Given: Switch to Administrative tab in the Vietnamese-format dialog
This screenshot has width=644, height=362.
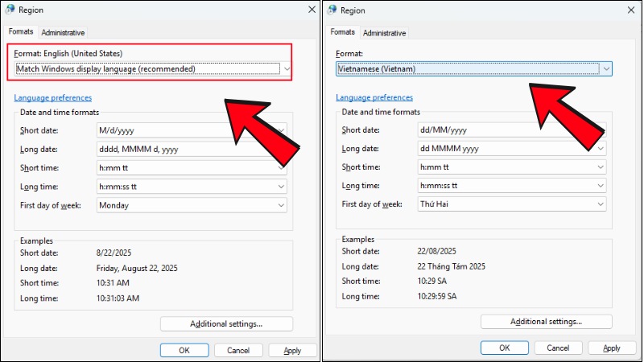Looking at the screenshot, I should coord(384,33).
